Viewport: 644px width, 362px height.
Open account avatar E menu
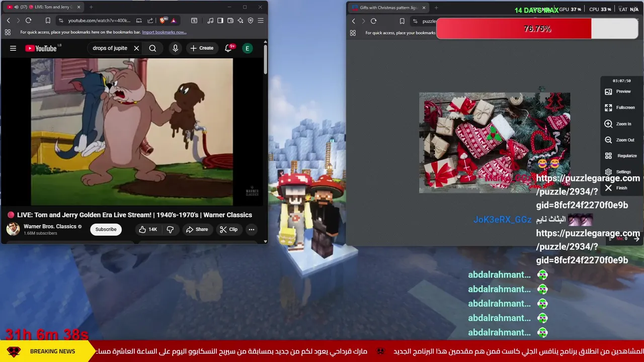point(247,48)
